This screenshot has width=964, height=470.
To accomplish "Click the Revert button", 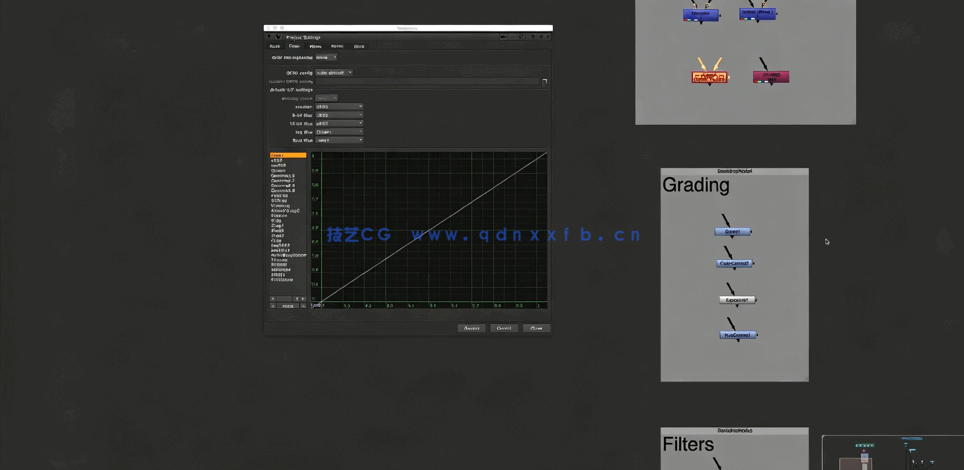I will [471, 328].
